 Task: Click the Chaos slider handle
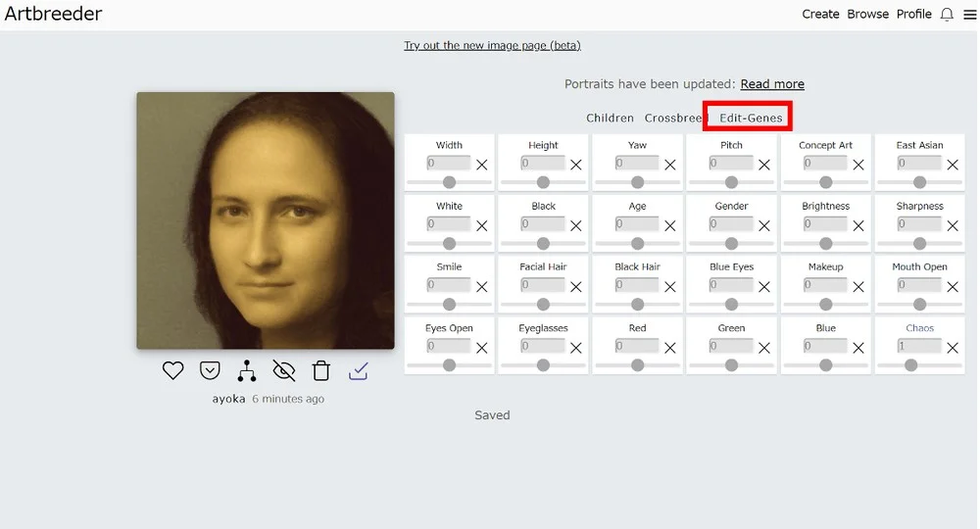[x=910, y=364]
